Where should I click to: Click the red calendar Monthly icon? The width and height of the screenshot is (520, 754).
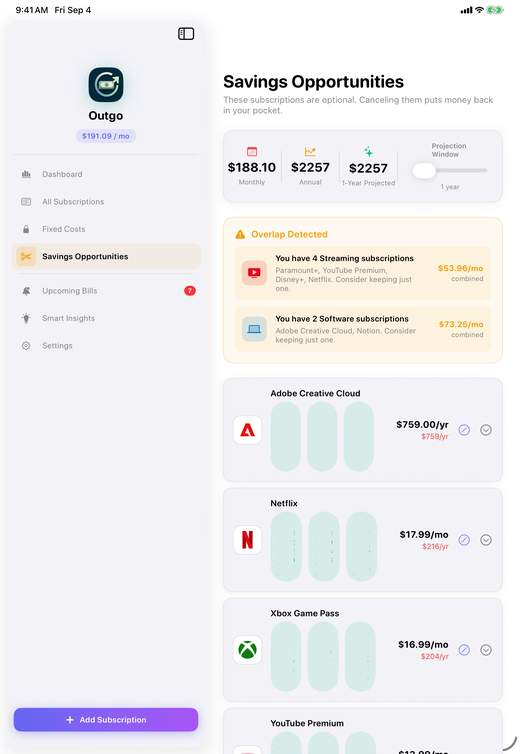tap(252, 151)
